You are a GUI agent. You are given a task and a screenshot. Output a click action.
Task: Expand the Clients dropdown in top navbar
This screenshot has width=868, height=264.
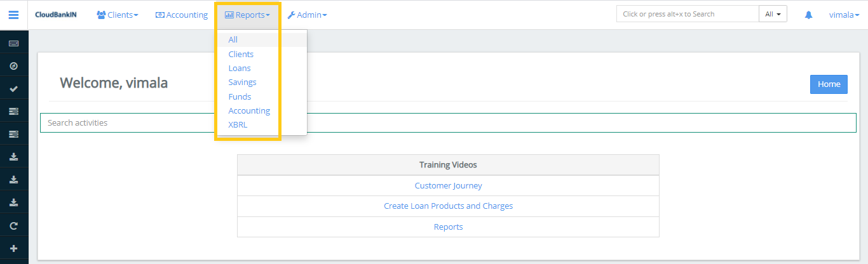pyautogui.click(x=118, y=15)
